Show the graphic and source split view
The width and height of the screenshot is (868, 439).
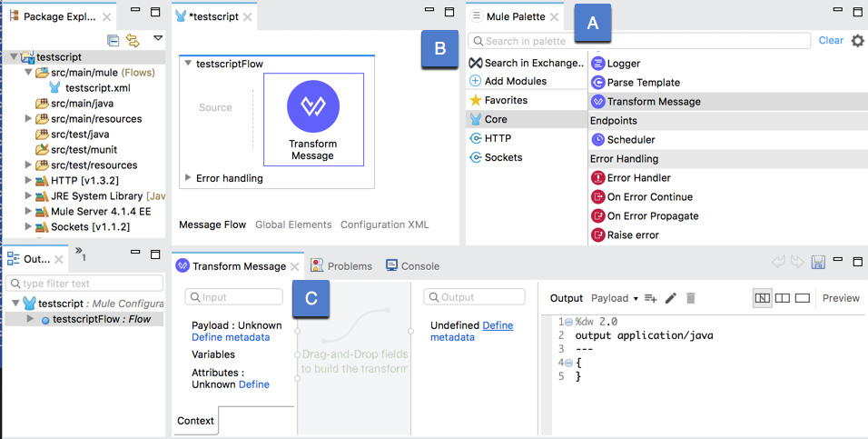click(763, 298)
